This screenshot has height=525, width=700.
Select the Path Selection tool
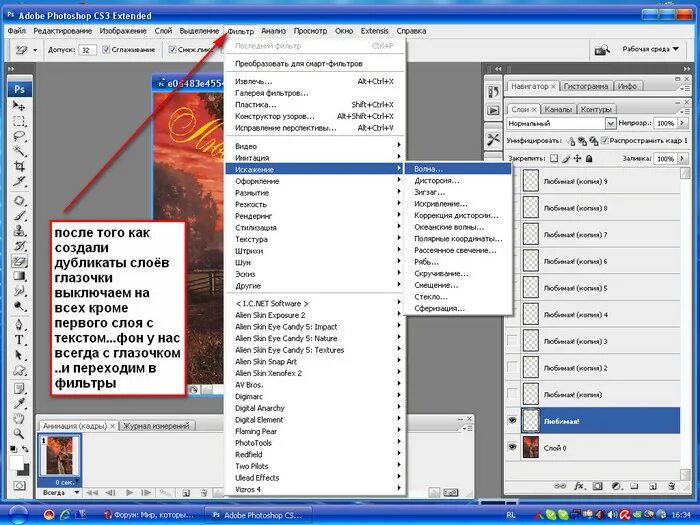(19, 355)
